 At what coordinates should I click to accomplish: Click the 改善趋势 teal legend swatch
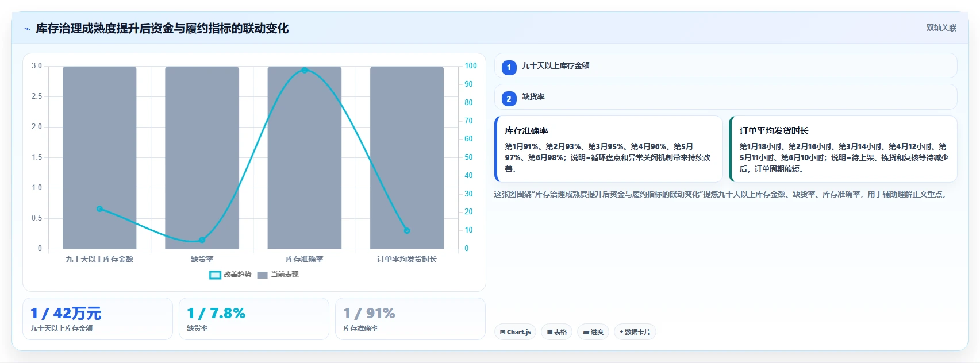point(215,275)
